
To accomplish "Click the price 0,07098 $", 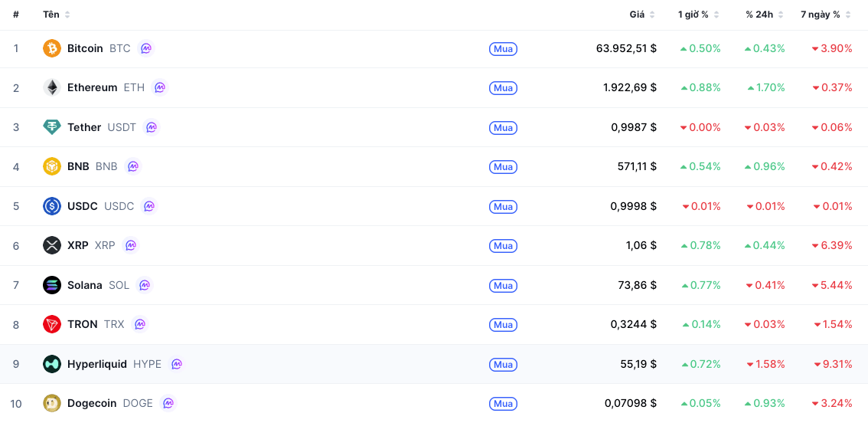I will point(631,403).
